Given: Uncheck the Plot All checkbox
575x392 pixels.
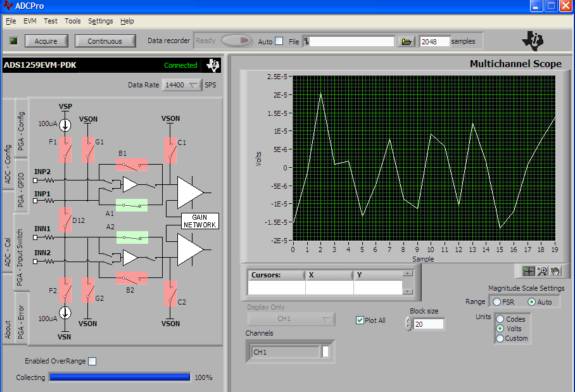Looking at the screenshot, I should pos(360,320).
